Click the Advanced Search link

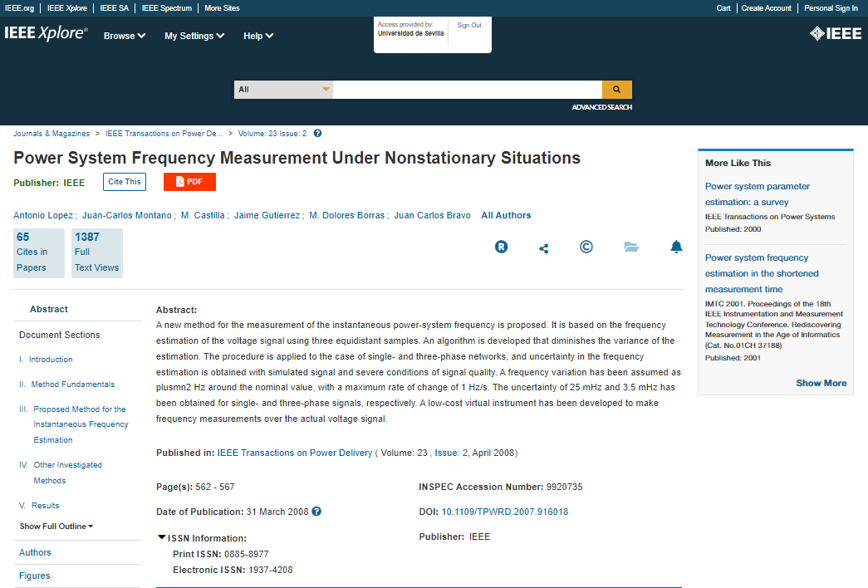601,107
